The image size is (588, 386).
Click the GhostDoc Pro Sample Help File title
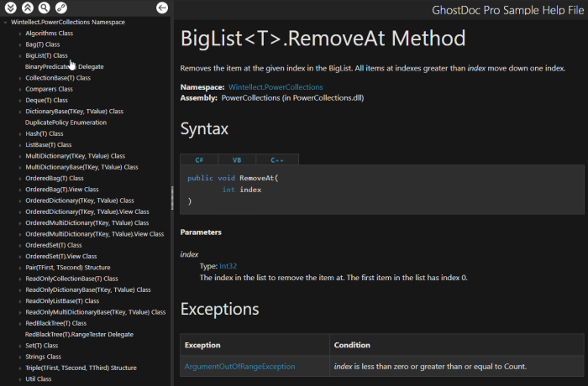[x=507, y=10]
